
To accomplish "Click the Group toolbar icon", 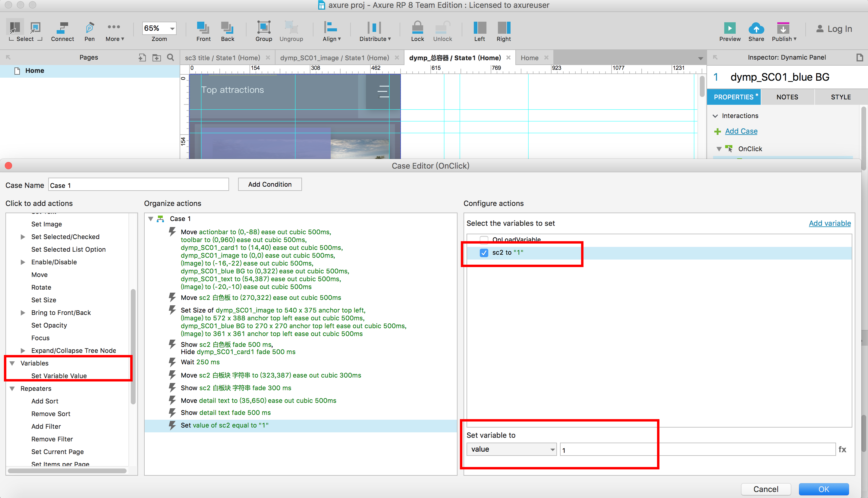I will tap(263, 28).
